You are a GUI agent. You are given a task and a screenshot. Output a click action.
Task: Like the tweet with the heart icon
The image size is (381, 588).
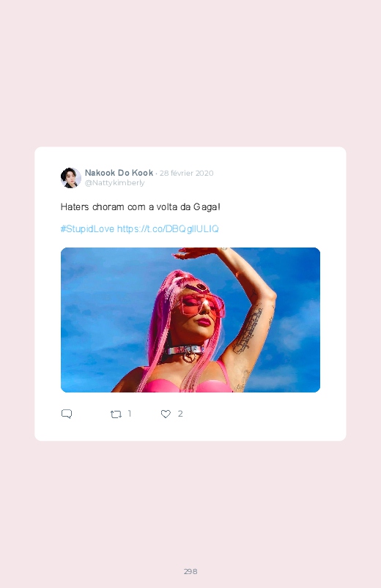[x=166, y=414]
